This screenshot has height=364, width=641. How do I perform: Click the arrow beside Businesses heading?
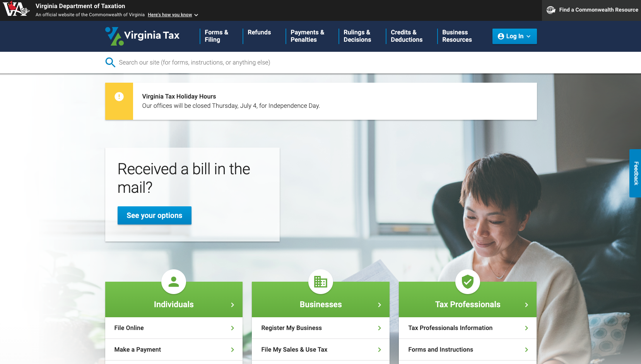[379, 305]
